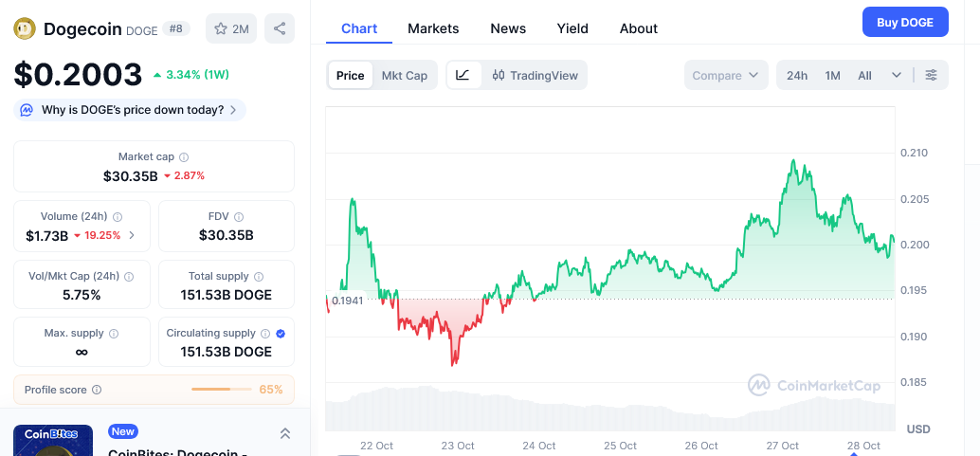Open the Yield tab
The width and height of the screenshot is (980, 456).
(x=572, y=28)
